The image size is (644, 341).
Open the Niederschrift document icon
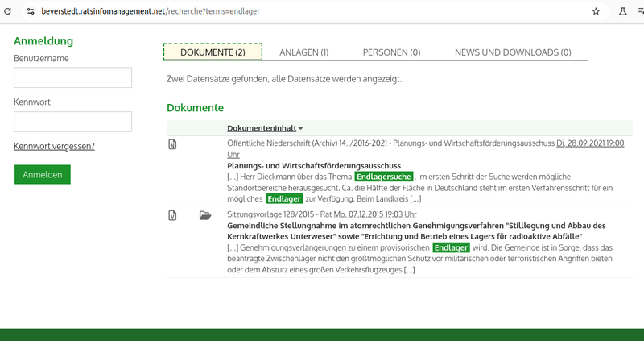click(171, 145)
